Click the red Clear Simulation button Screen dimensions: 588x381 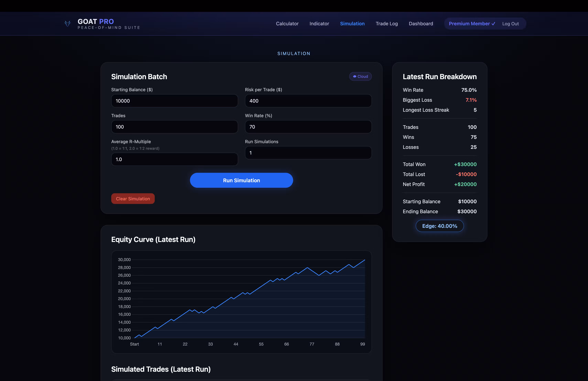coord(133,199)
